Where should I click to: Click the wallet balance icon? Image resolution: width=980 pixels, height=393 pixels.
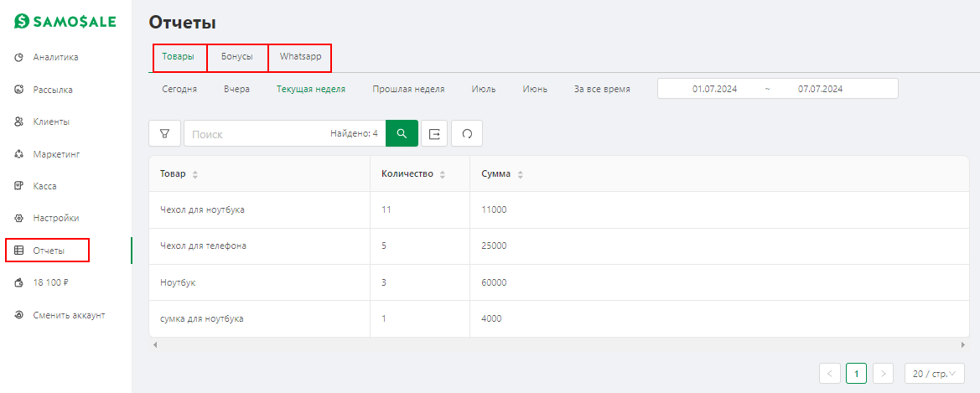click(18, 283)
